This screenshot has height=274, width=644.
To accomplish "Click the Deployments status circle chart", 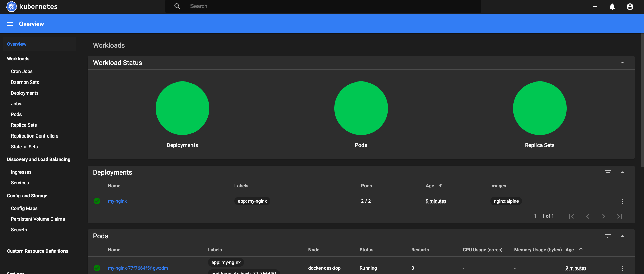I will click(x=182, y=108).
